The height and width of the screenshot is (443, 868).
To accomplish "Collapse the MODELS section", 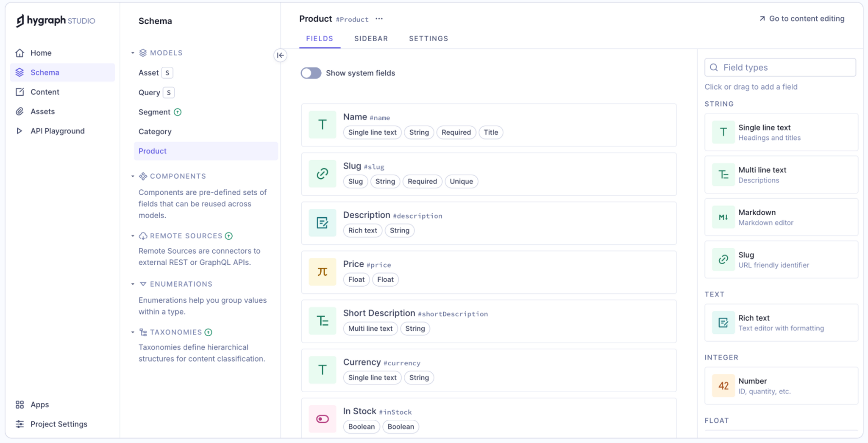I will pyautogui.click(x=132, y=53).
